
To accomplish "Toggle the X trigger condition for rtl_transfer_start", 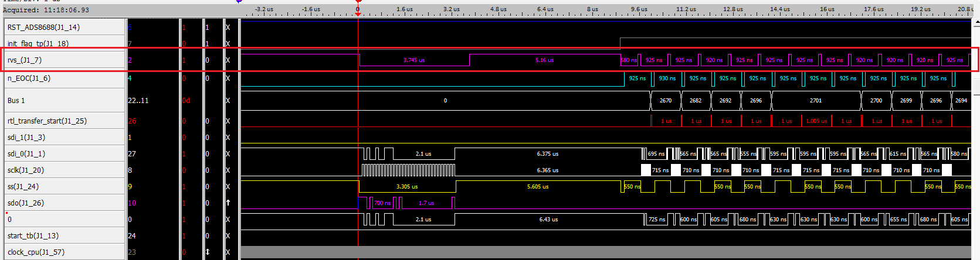I will pyautogui.click(x=228, y=121).
